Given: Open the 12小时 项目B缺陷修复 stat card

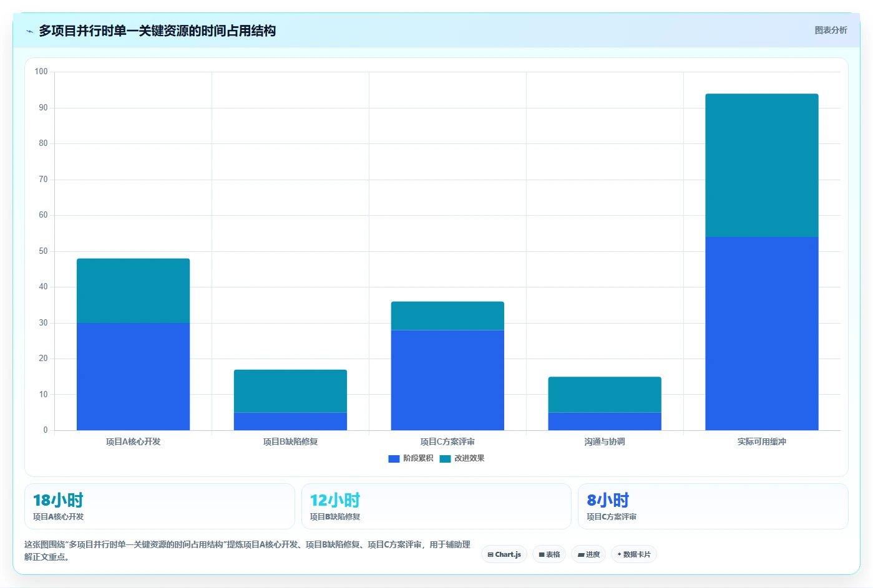Looking at the screenshot, I should (x=436, y=506).
